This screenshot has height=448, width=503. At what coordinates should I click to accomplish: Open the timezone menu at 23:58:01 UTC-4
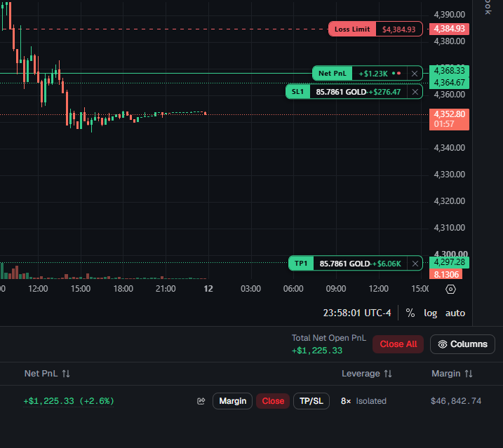click(x=356, y=313)
